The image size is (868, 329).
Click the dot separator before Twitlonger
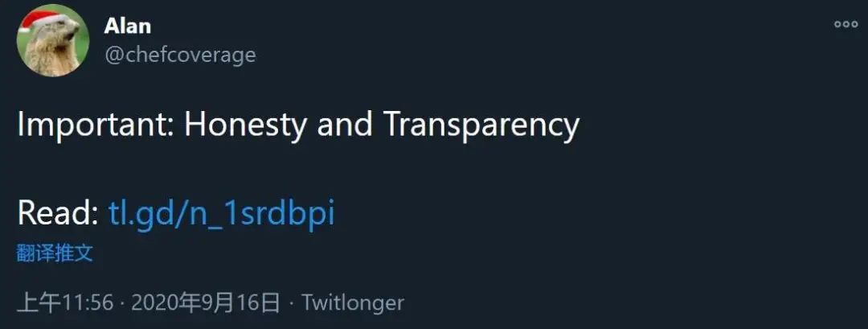[291, 303]
